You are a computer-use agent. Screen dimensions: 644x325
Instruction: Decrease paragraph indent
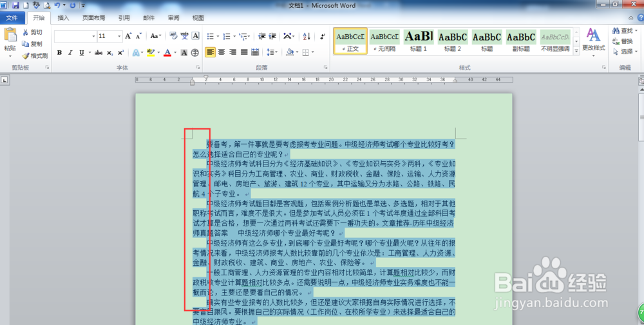[261, 36]
